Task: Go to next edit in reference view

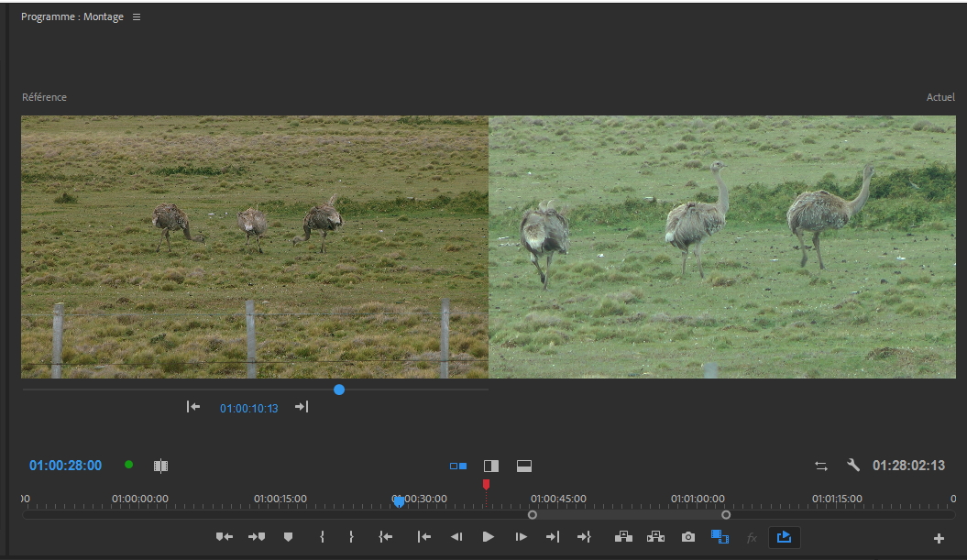Action: click(302, 407)
